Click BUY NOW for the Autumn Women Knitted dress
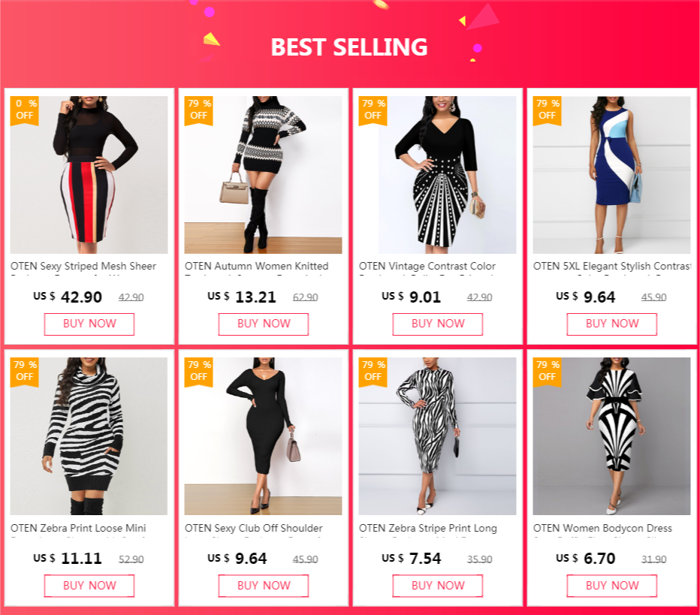 (x=264, y=324)
